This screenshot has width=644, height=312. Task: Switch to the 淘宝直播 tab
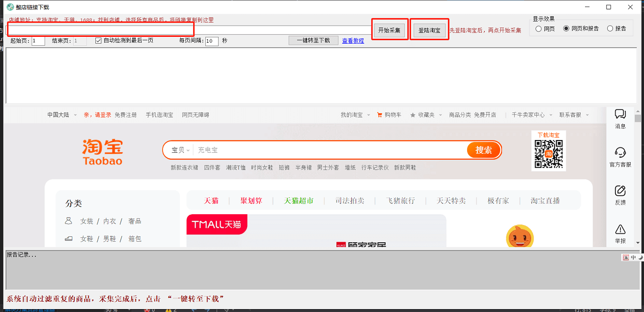coord(545,200)
